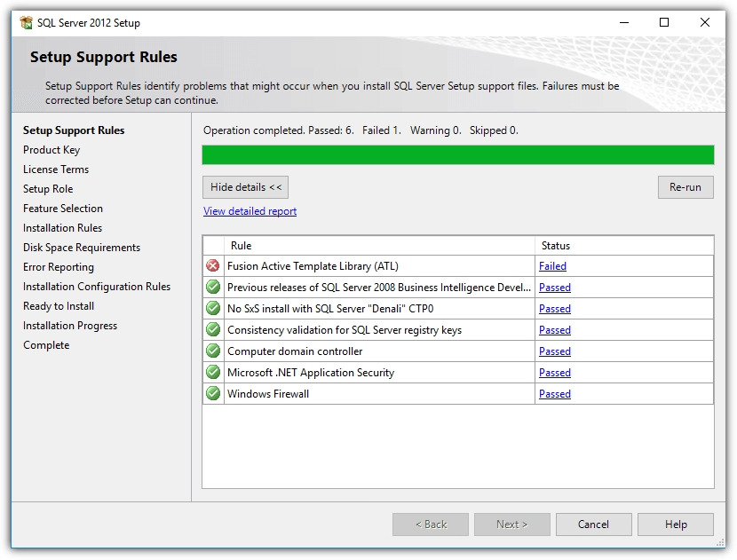
Task: Open Passed link for Windows Firewall
Action: [x=555, y=394]
